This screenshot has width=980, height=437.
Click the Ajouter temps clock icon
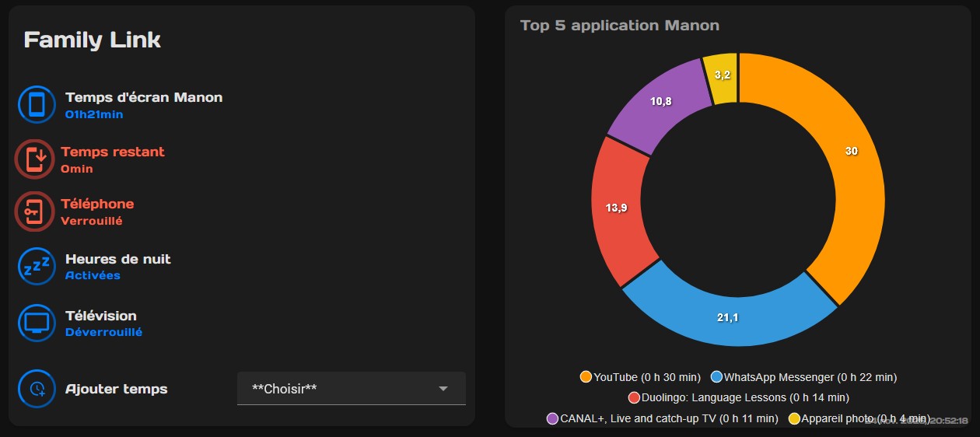click(x=37, y=389)
